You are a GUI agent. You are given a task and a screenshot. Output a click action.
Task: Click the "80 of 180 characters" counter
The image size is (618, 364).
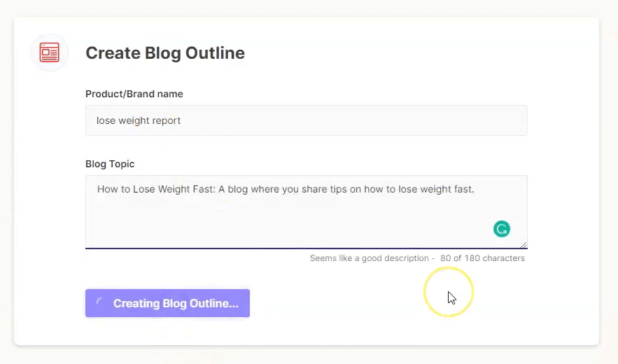pos(482,258)
